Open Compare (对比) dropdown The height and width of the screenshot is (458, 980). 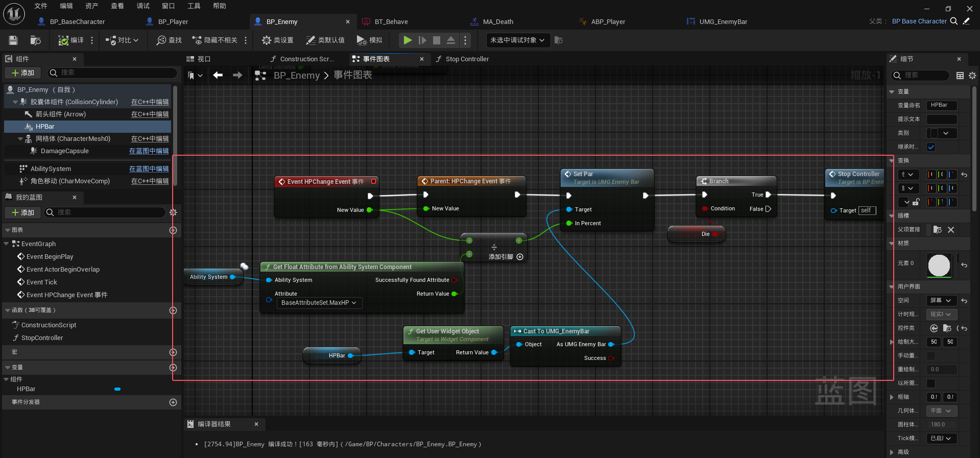[122, 40]
